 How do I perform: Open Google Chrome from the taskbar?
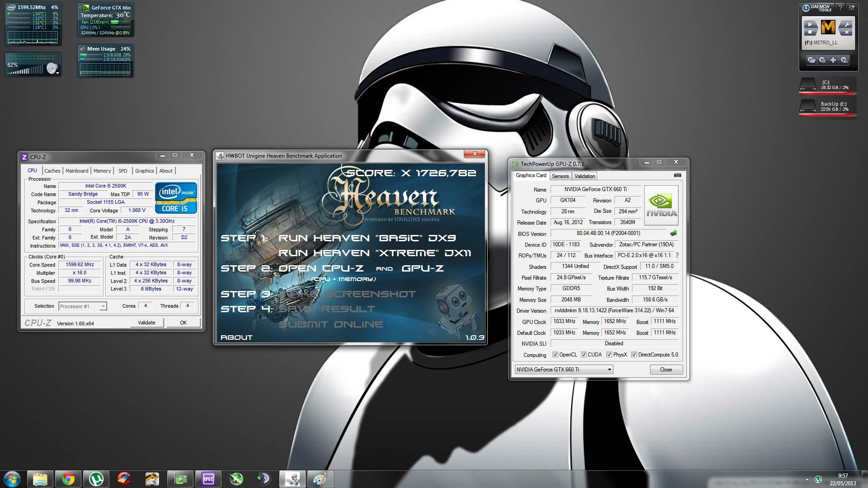(68, 479)
